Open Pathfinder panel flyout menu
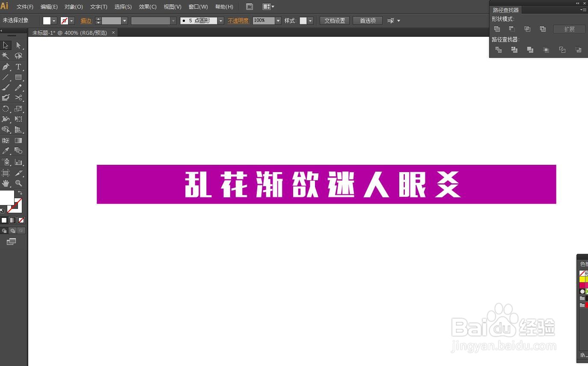 [x=584, y=9]
